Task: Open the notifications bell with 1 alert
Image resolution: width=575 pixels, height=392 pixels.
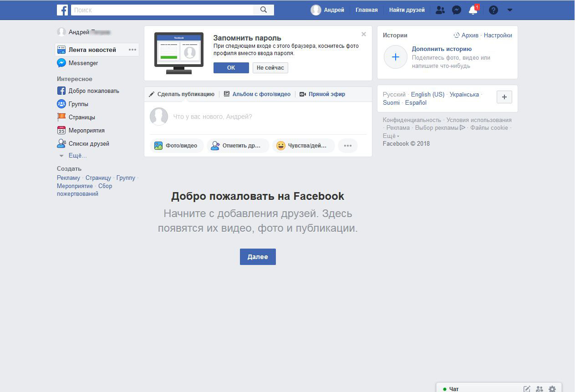Action: (473, 10)
